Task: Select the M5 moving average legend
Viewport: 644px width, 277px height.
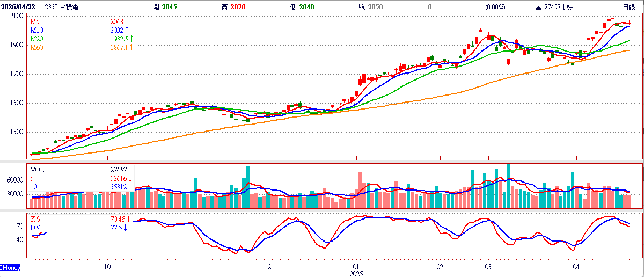Action: [35, 22]
